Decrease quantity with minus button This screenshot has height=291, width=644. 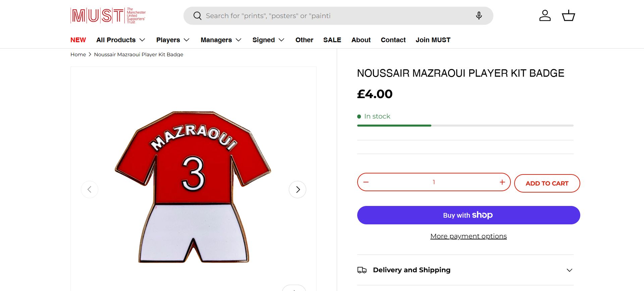(366, 182)
